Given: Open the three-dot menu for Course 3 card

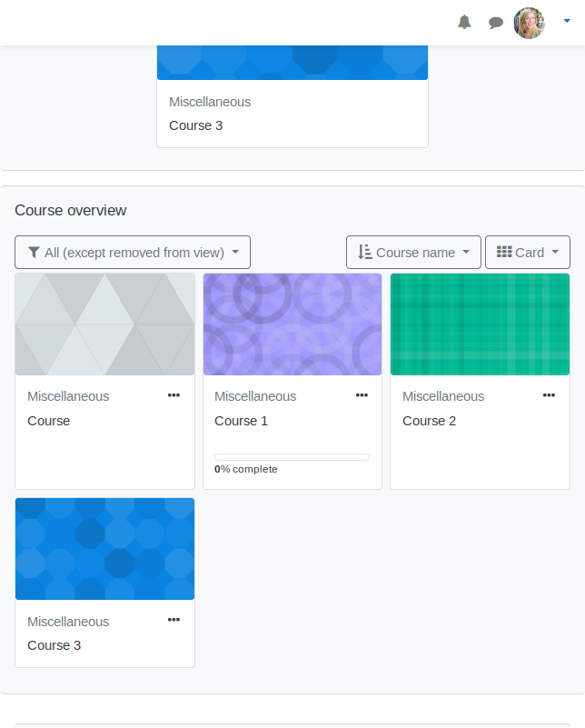Looking at the screenshot, I should click(174, 619).
